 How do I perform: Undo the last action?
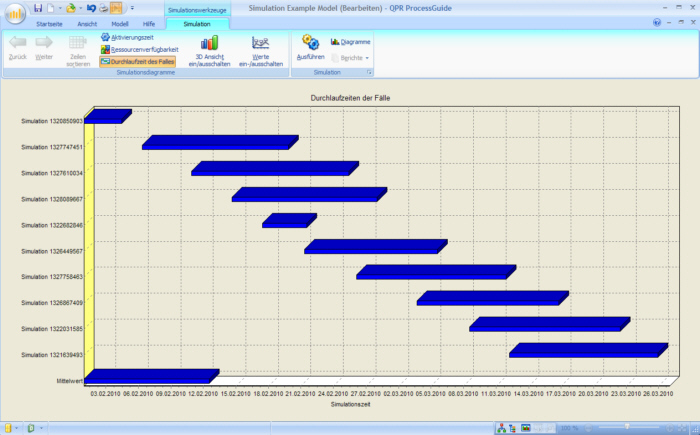92,8
